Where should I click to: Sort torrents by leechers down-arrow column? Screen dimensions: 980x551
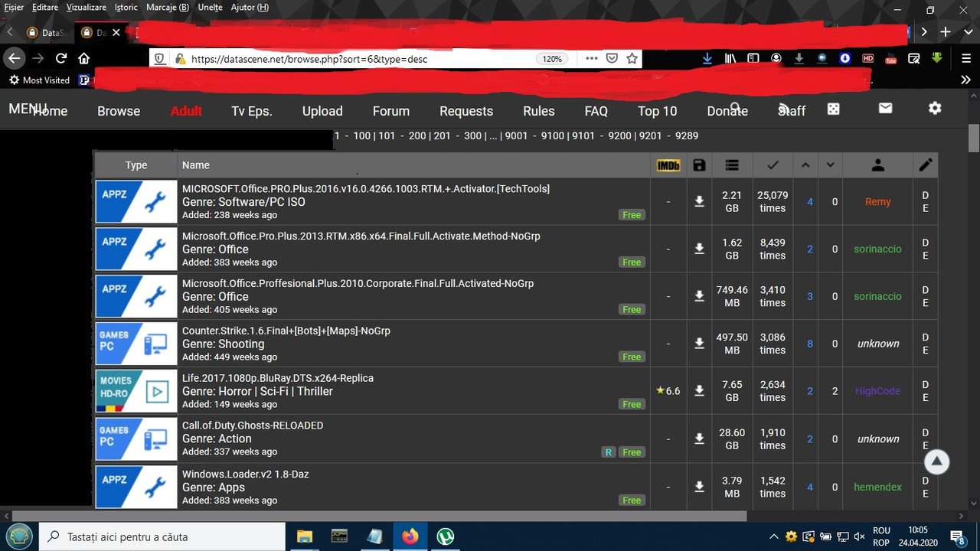tap(830, 165)
